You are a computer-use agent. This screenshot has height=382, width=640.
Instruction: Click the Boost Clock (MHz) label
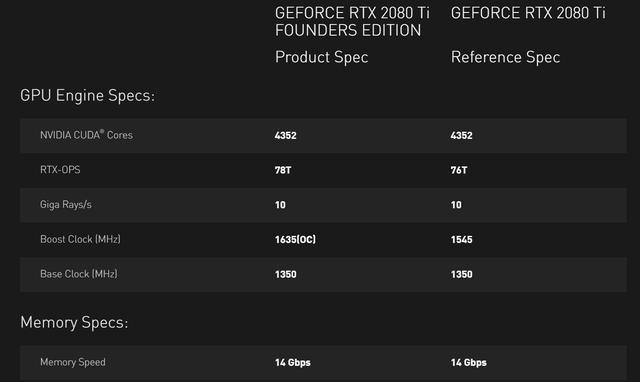point(80,239)
